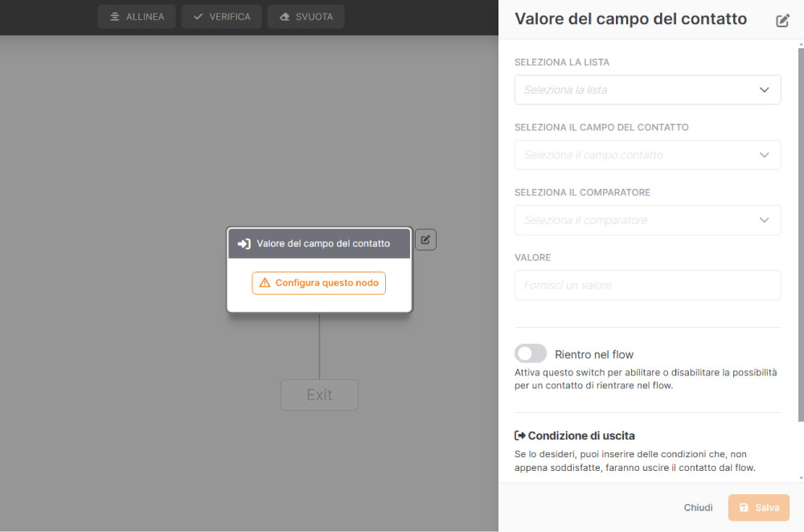Viewport: 804px width, 532px height.
Task: Click the Chiudi button
Action: tap(698, 507)
